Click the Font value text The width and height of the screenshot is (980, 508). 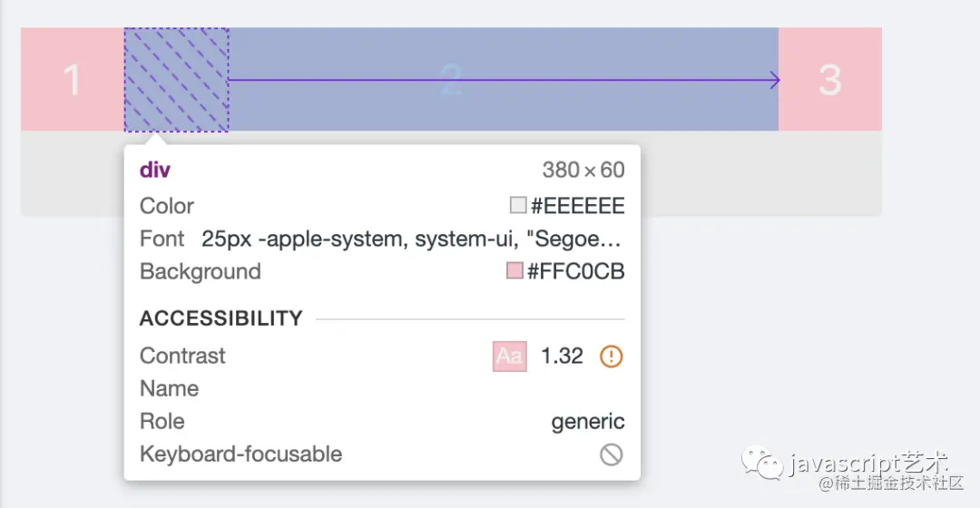[x=411, y=239]
